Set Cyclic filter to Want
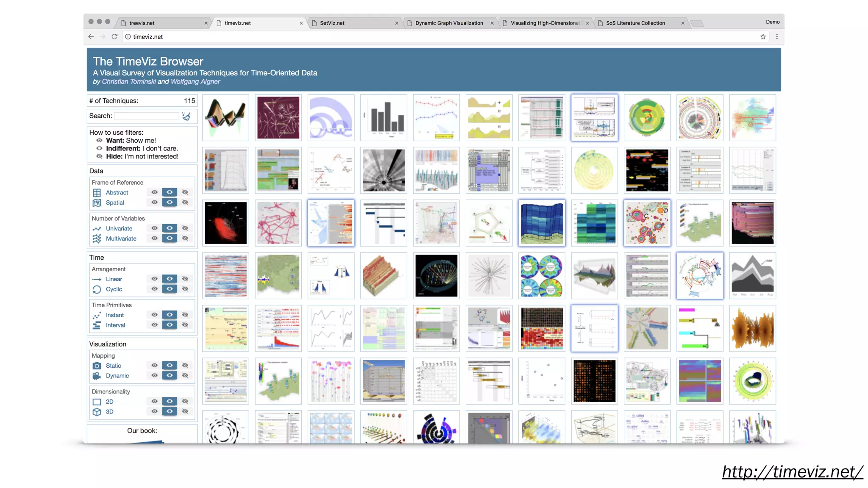 click(x=154, y=289)
